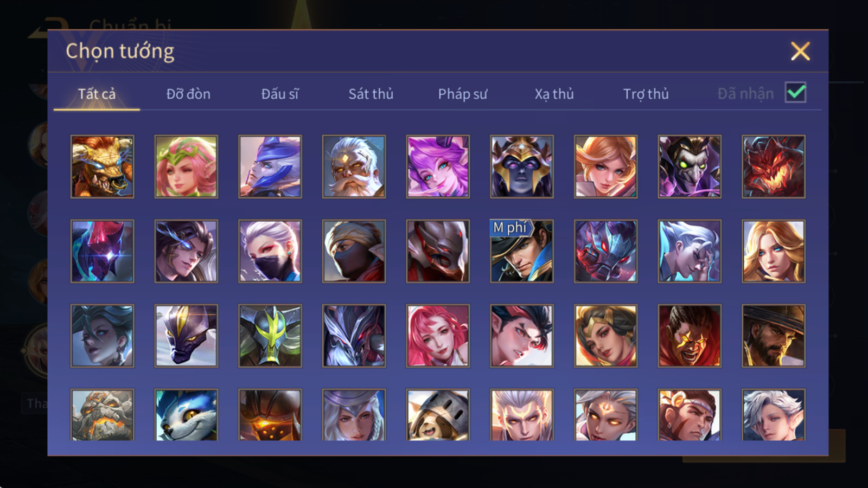Pick the white-bearded old man hero
868x488 pixels.
coord(354,166)
